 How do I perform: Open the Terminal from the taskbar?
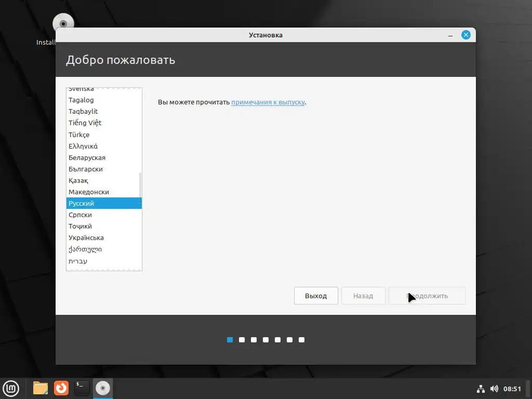(82, 388)
